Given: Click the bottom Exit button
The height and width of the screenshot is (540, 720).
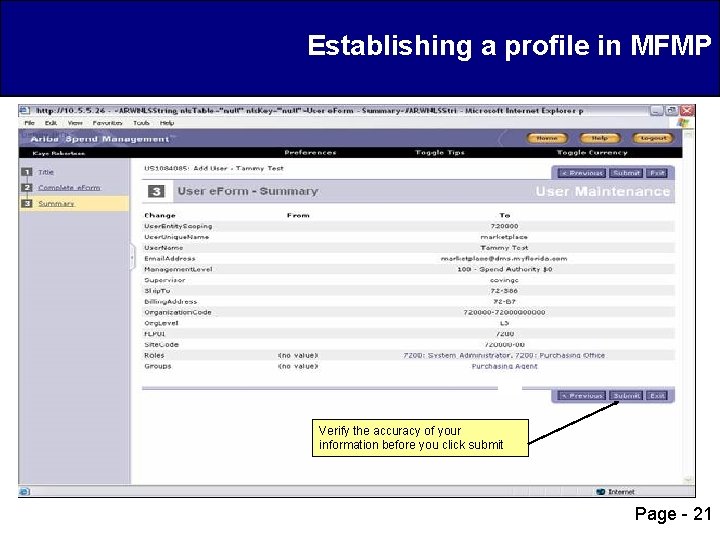Looking at the screenshot, I should click(657, 395).
